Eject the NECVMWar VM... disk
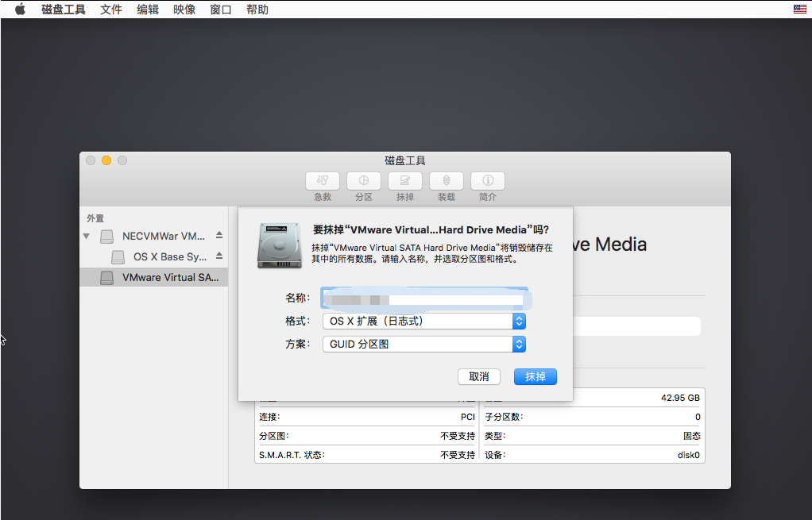Screen dimensions: 812x520 pos(219,236)
